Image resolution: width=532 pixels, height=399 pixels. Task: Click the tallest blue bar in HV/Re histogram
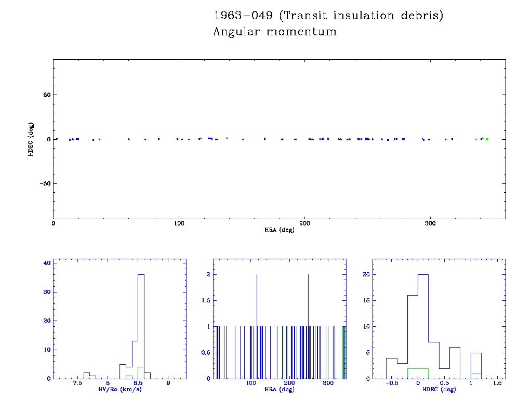[x=141, y=327]
